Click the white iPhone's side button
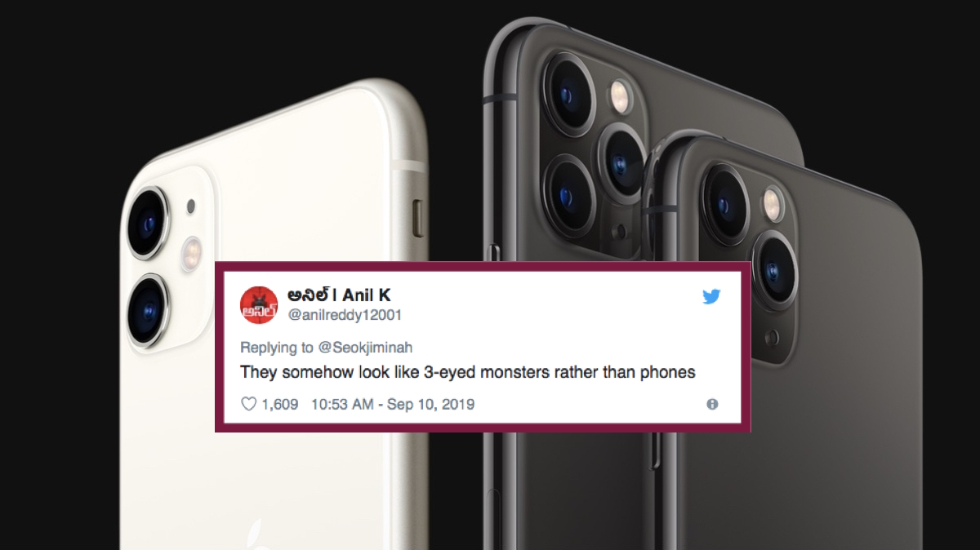This screenshot has width=980, height=550. coord(419,216)
